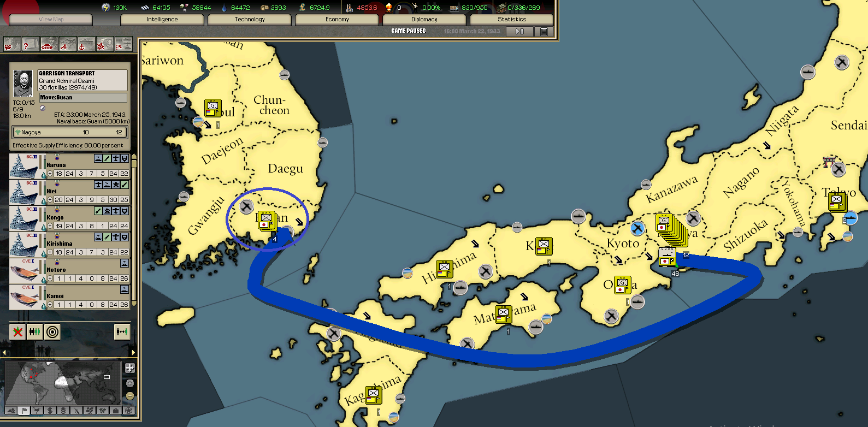Viewport: 868px width, 427px height.
Task: Click the left arrow below the unit buttons
Action: pyautogui.click(x=4, y=353)
